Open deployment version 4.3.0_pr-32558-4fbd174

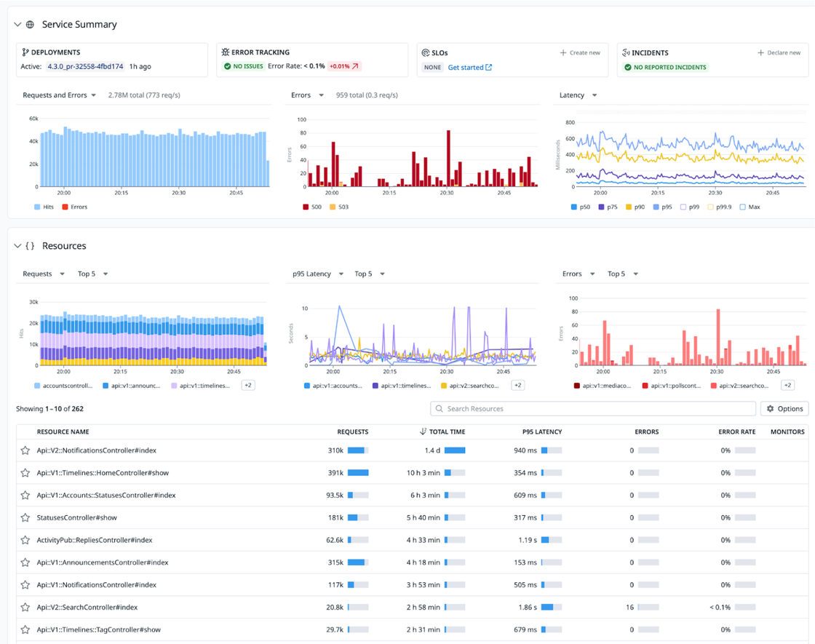(x=86, y=67)
